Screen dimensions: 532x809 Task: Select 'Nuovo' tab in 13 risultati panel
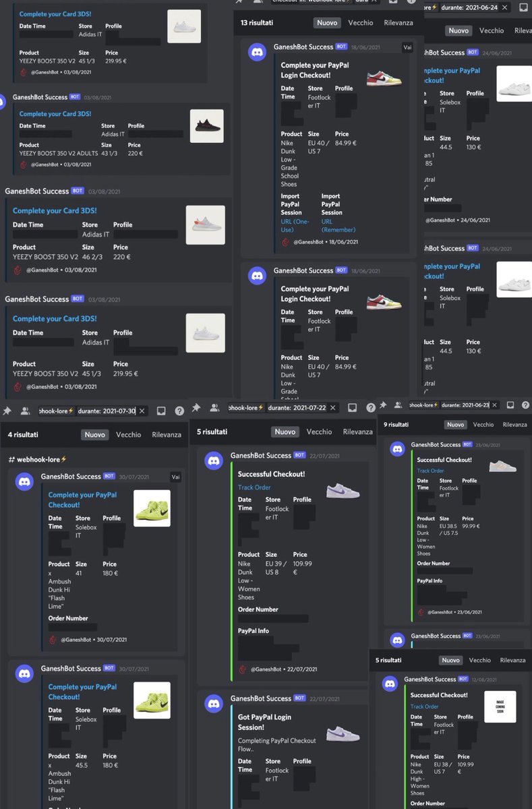(x=327, y=22)
